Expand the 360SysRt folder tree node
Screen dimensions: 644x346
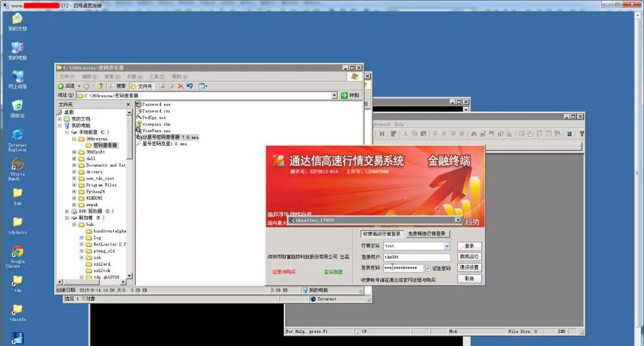click(x=75, y=152)
